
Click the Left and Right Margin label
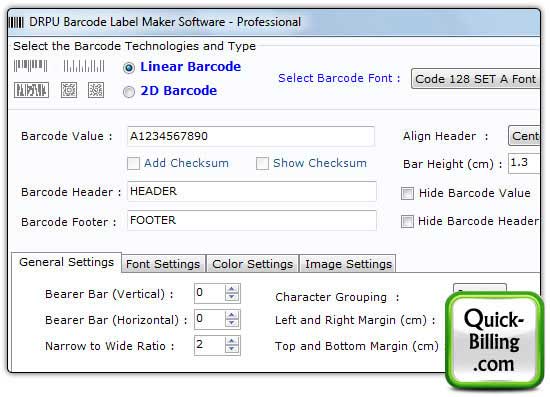(x=355, y=320)
